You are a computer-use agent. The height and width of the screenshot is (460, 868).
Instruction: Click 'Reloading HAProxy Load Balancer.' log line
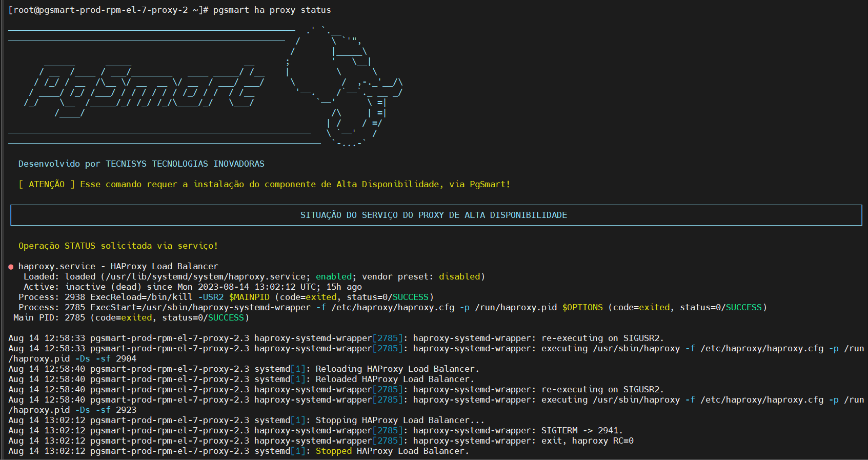(244, 369)
